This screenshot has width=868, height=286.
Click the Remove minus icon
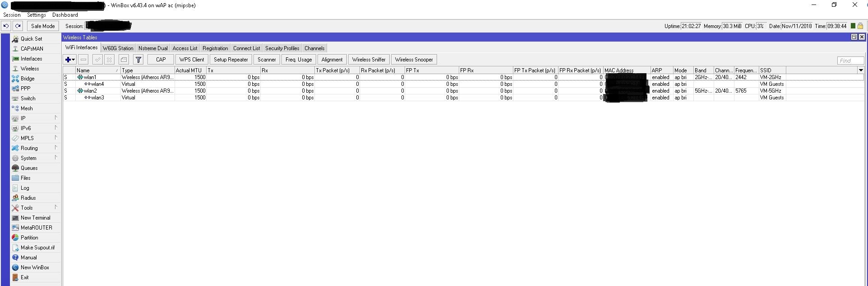[x=83, y=60]
